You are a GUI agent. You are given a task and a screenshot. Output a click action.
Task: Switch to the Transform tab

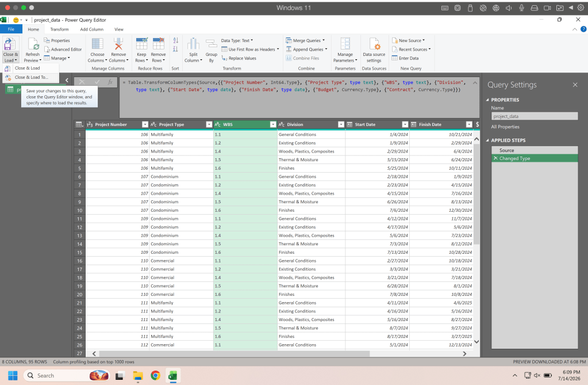(59, 29)
